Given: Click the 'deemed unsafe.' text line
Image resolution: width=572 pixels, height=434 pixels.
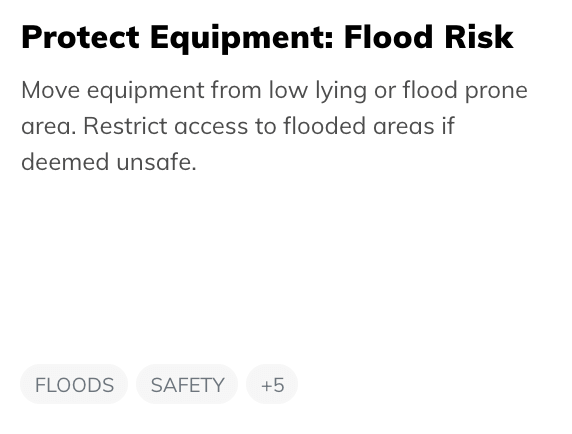Looking at the screenshot, I should (109, 162).
